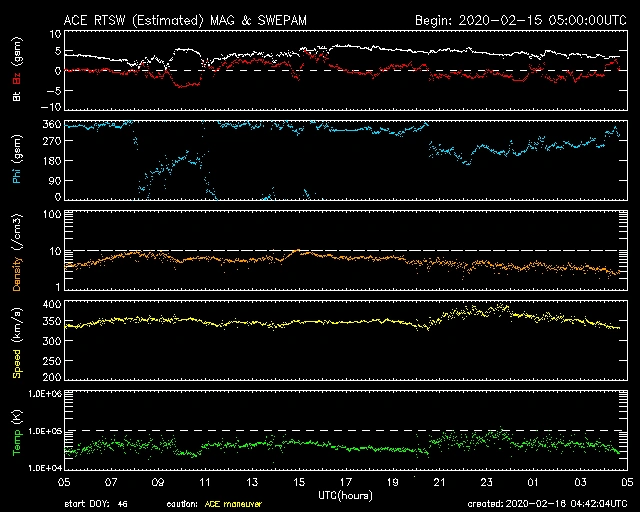640x512 pixels.
Task: Click the 250 tick on the Speed axis
Action: 52,361
